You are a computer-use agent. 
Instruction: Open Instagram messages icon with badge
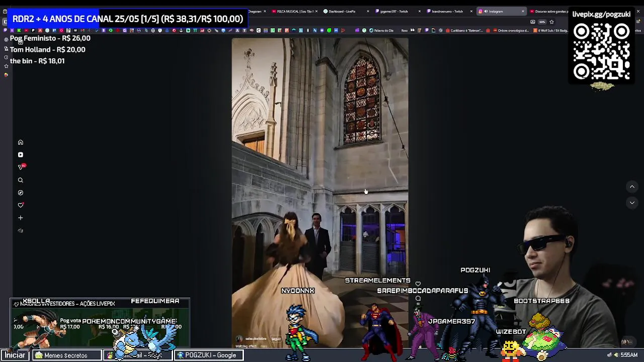click(21, 167)
